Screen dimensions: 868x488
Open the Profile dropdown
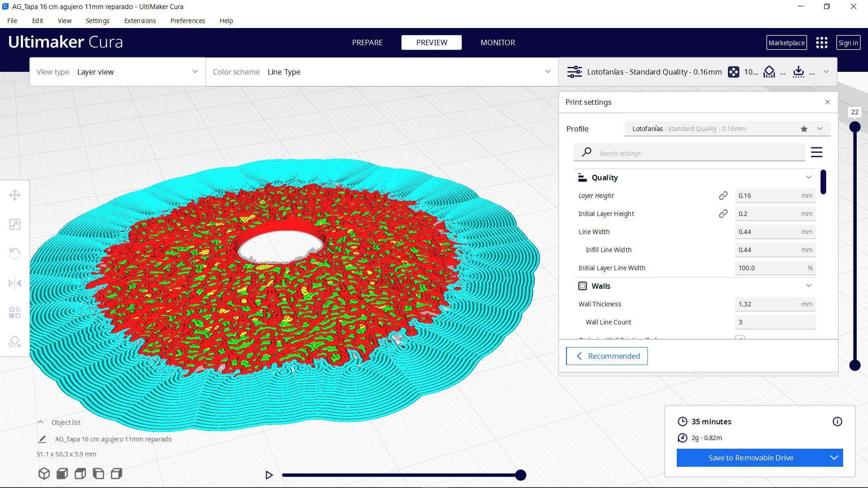click(x=819, y=129)
